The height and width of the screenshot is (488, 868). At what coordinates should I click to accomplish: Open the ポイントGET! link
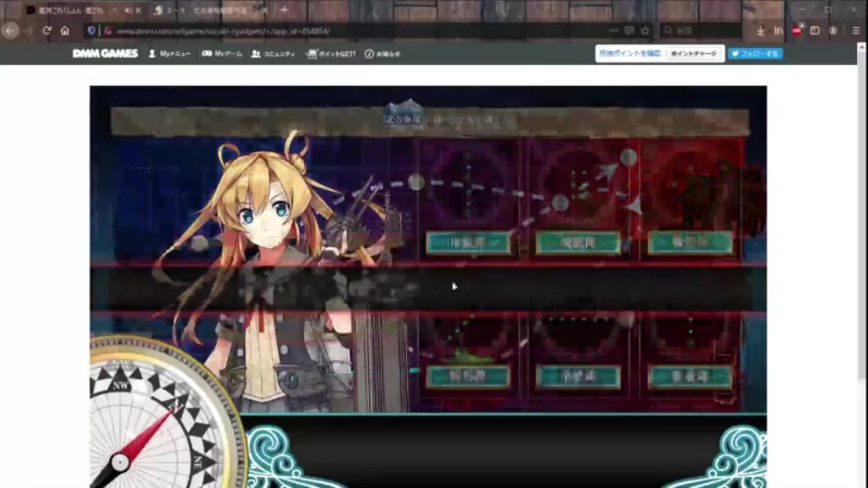(x=331, y=53)
